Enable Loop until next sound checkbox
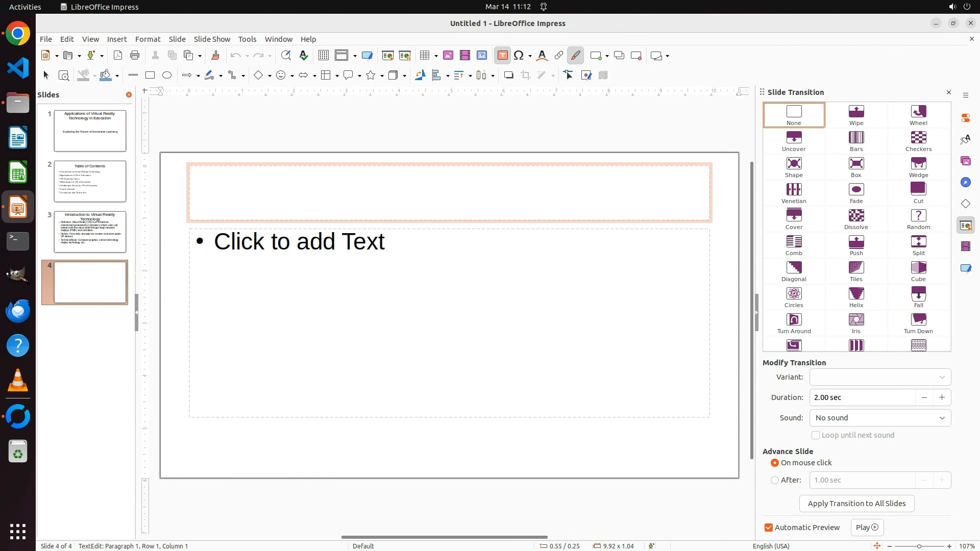980x551 pixels. click(x=816, y=435)
